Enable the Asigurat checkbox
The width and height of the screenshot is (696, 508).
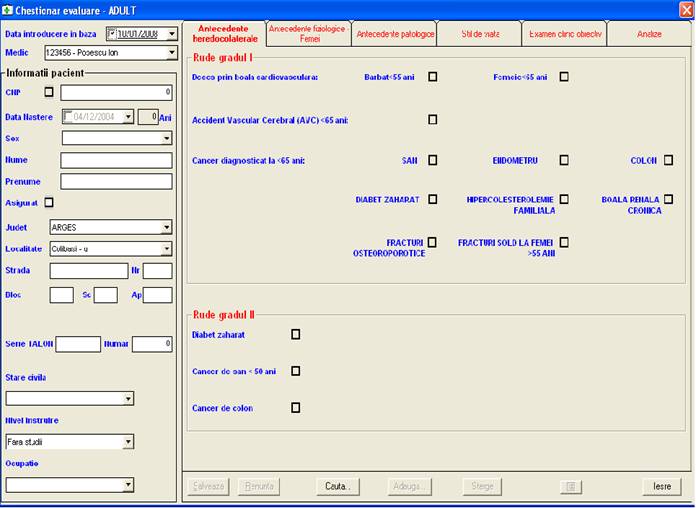pos(48,203)
